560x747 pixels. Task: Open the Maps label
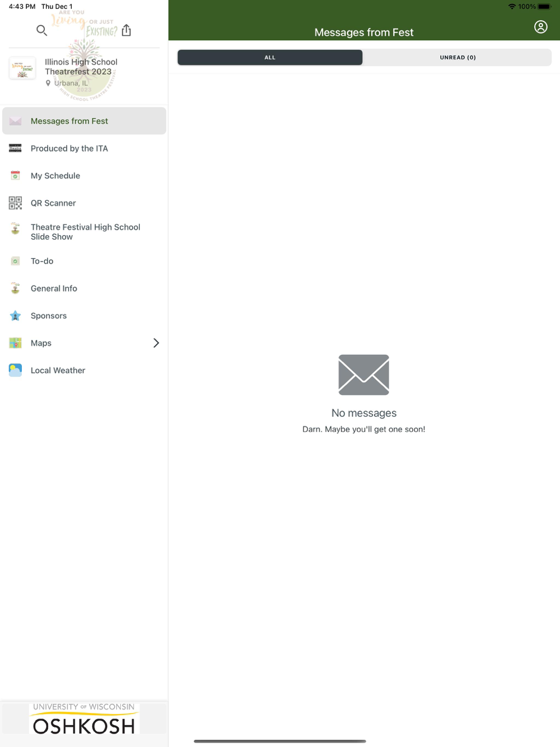41,343
